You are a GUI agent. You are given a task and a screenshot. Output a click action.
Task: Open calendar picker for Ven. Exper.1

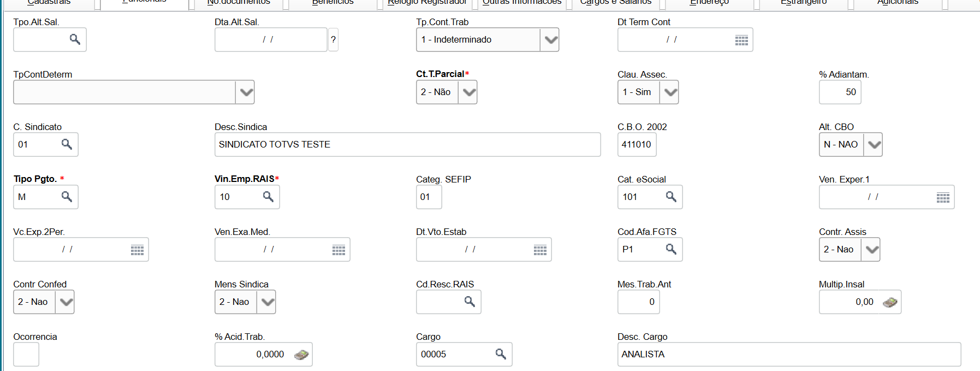pos(942,198)
